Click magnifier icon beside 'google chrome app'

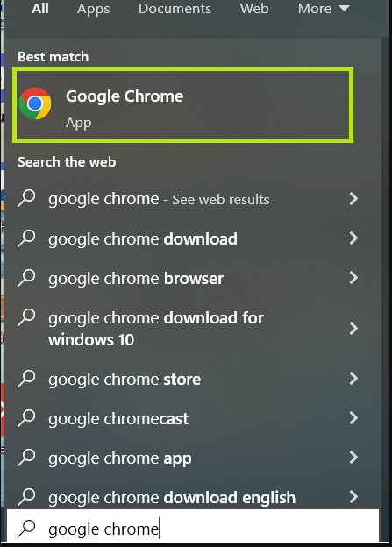click(x=26, y=458)
